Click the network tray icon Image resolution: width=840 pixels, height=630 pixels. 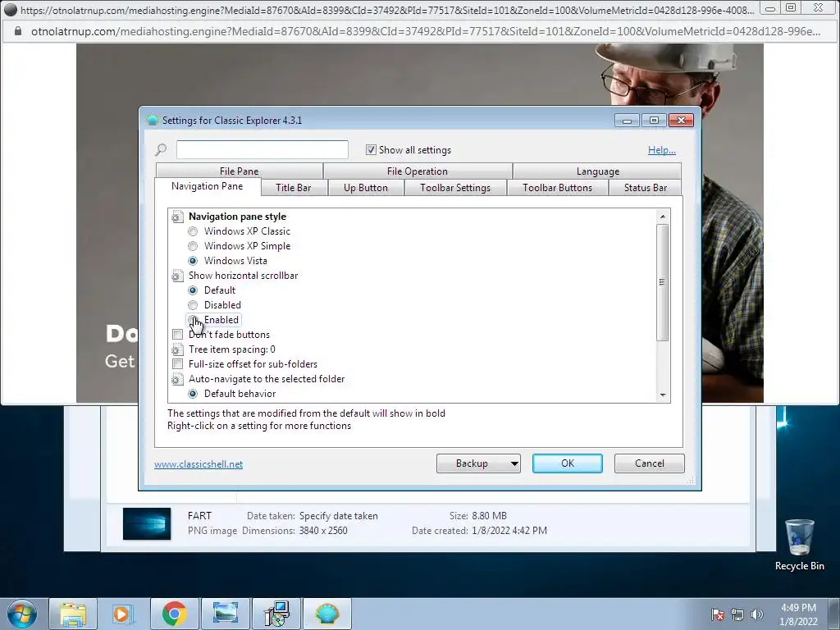(737, 614)
